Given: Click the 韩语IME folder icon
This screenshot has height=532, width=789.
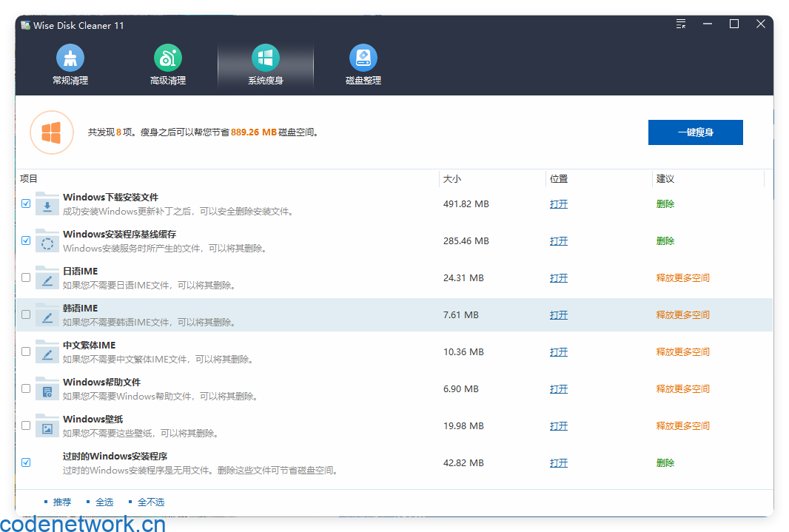Looking at the screenshot, I should coord(47,314).
